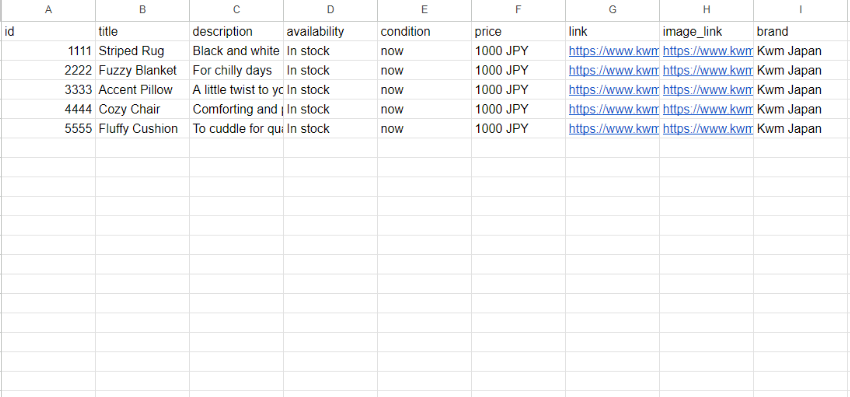
Task: Select the condition cell for Striped Rug
Action: [424, 51]
